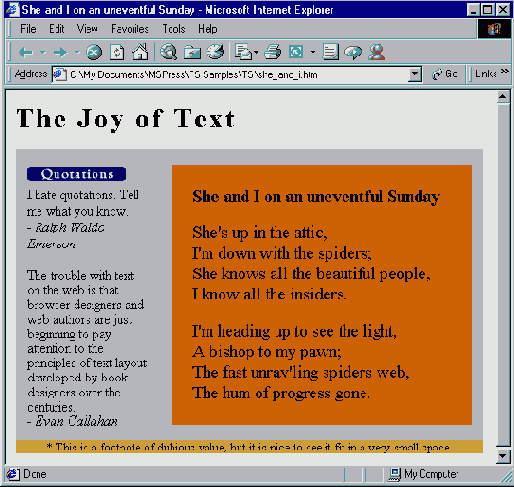Click the Print toolbar icon
This screenshot has height=487, width=514.
(273, 52)
